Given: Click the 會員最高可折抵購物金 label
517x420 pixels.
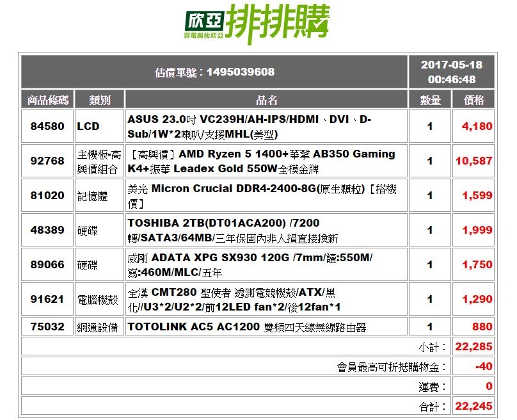Looking at the screenshot, I should coord(392,367).
